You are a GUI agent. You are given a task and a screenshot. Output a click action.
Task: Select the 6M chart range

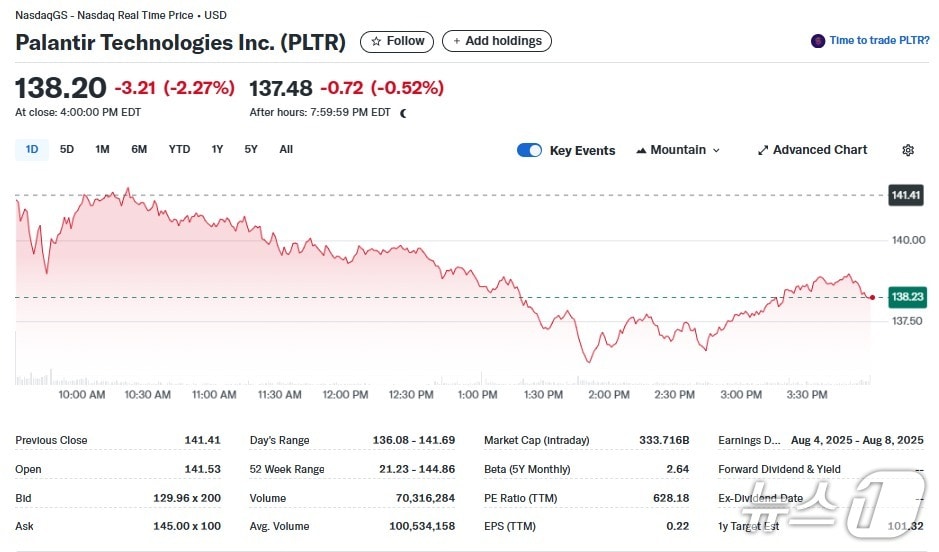pyautogui.click(x=139, y=149)
